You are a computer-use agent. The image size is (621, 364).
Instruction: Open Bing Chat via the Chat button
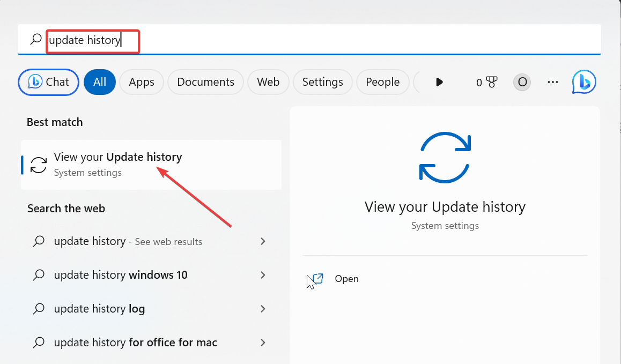[x=48, y=81]
